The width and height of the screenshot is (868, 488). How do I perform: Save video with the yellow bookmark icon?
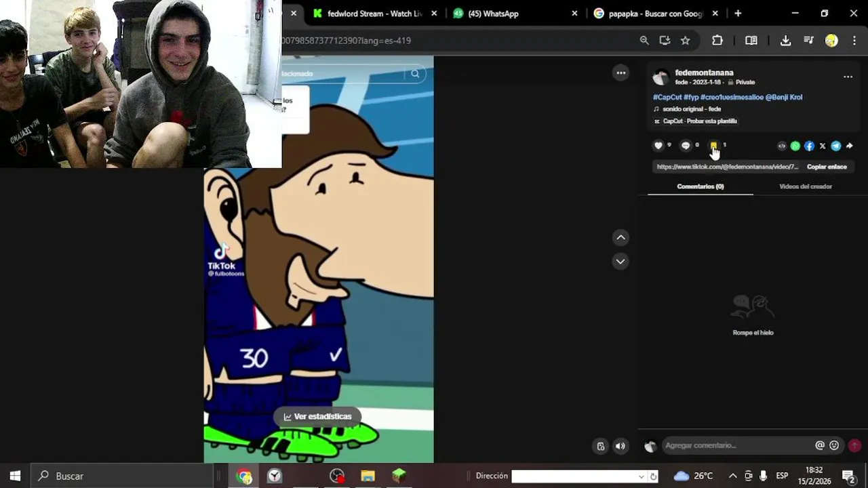click(x=713, y=146)
